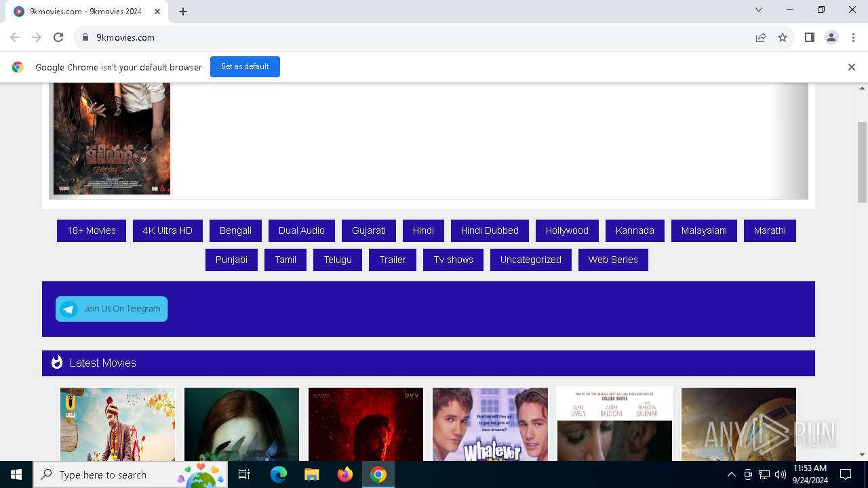Join the Telegram channel button
This screenshot has width=868, height=488.
coord(112,309)
